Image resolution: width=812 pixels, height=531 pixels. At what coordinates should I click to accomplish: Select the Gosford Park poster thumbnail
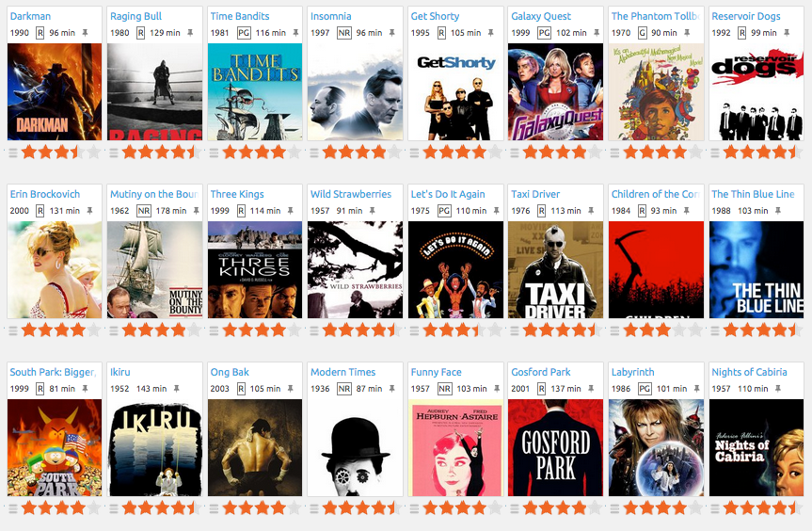pyautogui.click(x=556, y=447)
